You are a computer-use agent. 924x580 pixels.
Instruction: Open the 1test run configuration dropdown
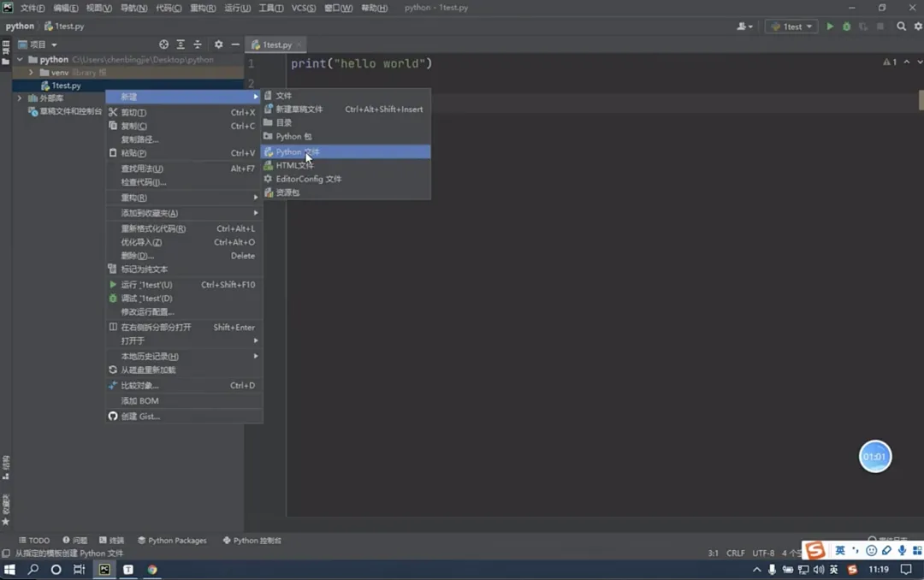[791, 27]
